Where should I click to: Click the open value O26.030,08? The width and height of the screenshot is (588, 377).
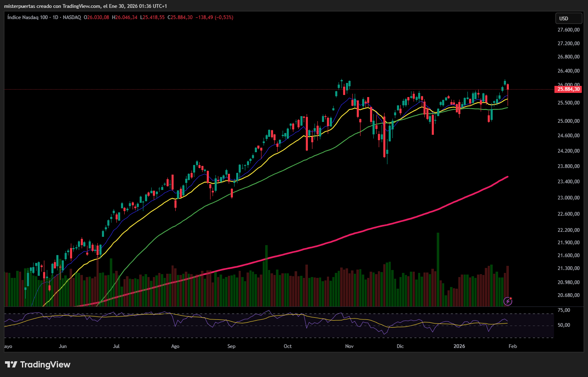pos(97,17)
